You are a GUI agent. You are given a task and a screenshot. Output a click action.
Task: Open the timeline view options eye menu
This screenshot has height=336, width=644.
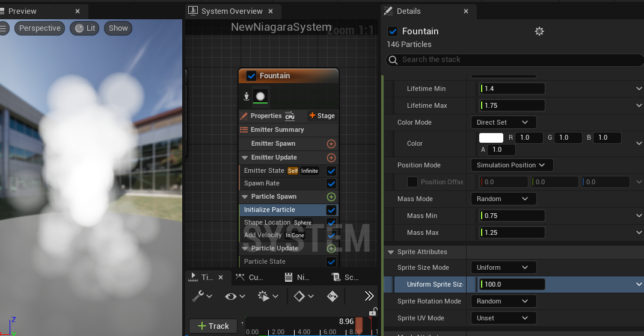(235, 296)
